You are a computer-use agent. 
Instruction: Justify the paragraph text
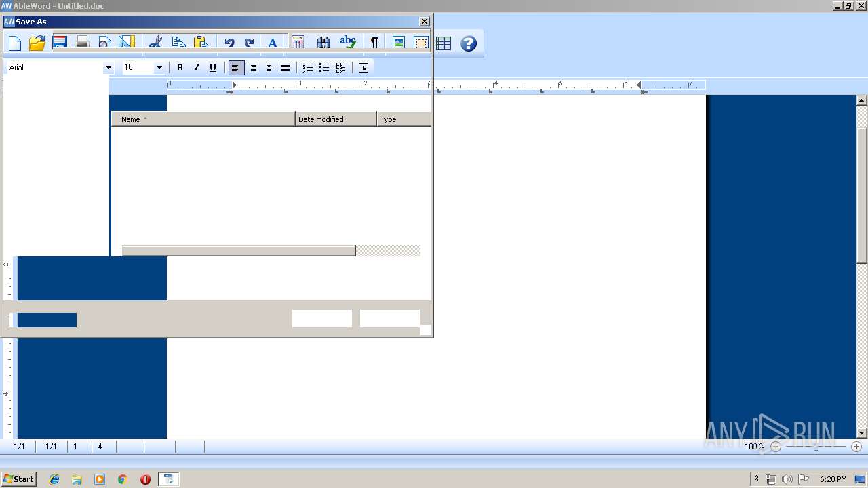click(x=285, y=68)
